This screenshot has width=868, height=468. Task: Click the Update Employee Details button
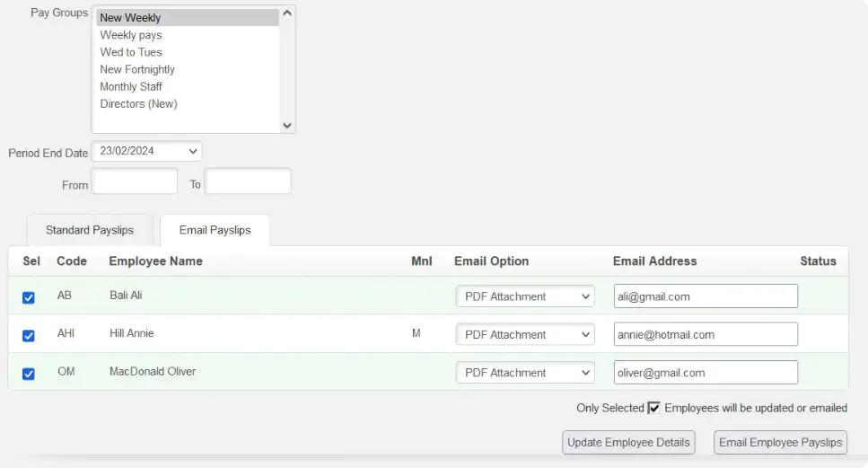click(x=629, y=443)
